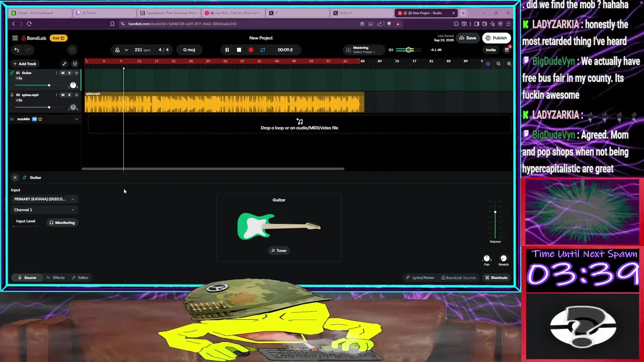Click the master volume speaker icon

pos(391,50)
